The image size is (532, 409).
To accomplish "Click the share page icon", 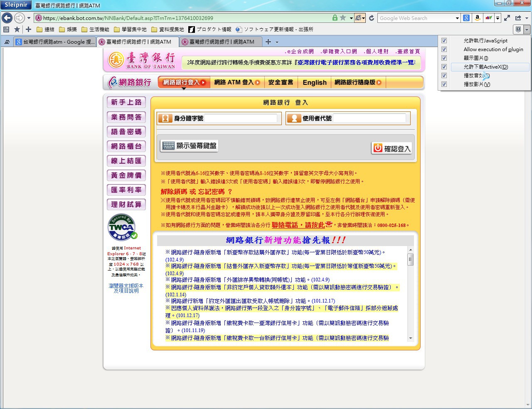I will pos(518,18).
